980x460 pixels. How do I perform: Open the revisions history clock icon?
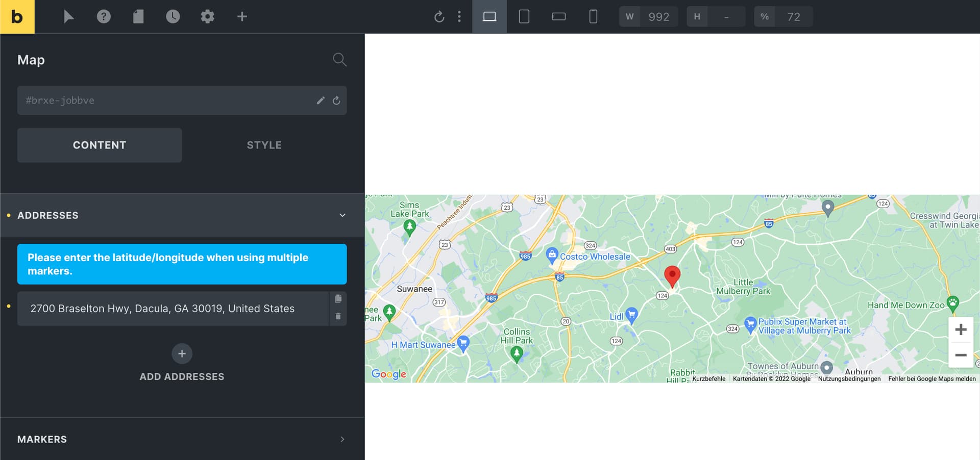[173, 17]
